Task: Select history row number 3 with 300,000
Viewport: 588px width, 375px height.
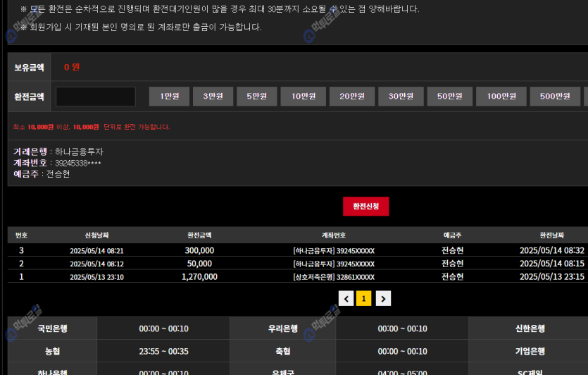Action: 199,250
